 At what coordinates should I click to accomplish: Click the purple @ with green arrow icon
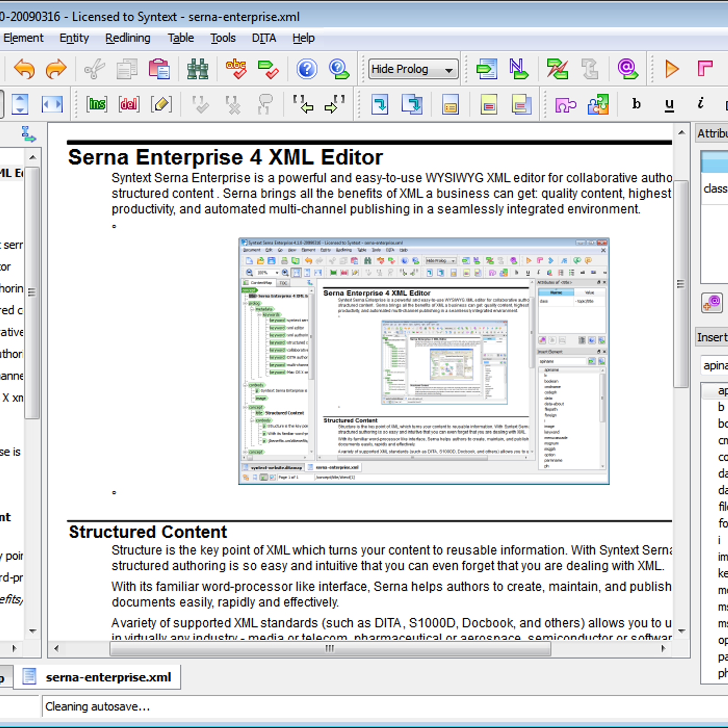tap(628, 69)
